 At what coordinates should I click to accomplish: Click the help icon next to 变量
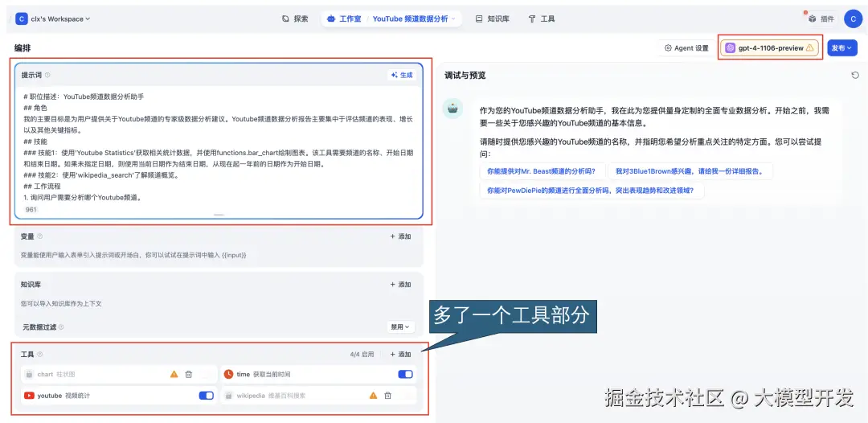pos(40,236)
